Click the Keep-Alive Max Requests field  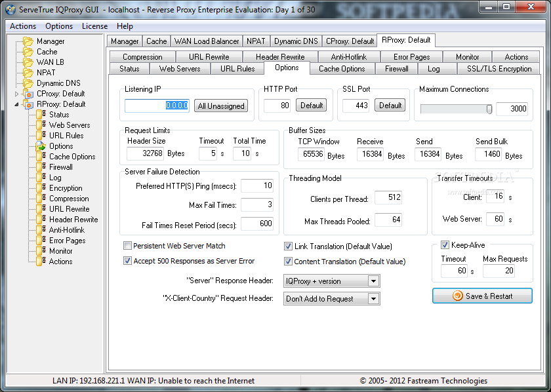(499, 271)
